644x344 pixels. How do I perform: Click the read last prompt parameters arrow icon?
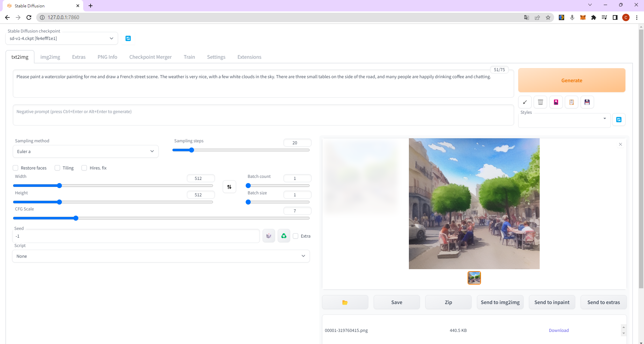click(x=525, y=102)
